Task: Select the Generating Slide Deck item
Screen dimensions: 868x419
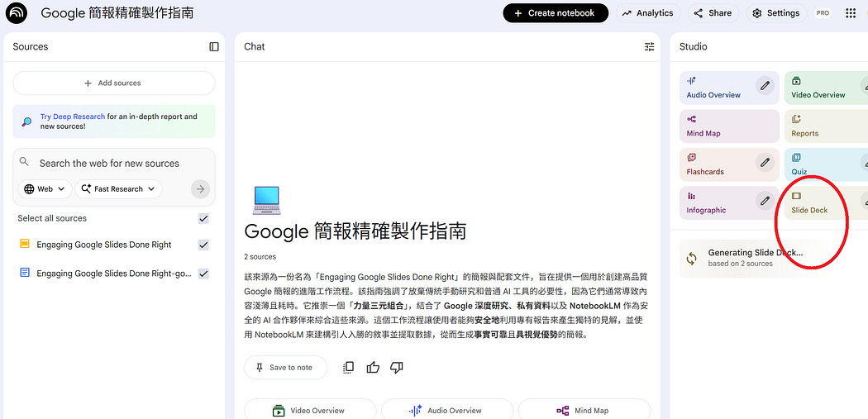Action: 773,258
